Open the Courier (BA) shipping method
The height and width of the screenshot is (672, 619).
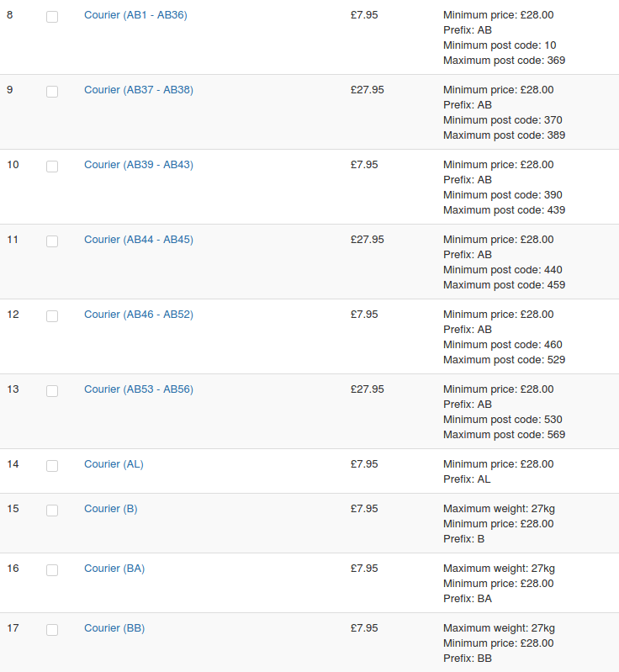pyautogui.click(x=114, y=569)
